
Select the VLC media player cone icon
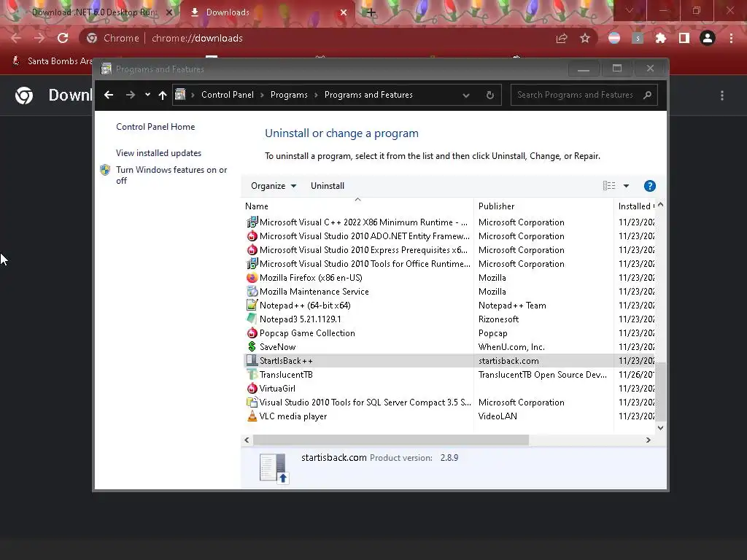click(x=252, y=416)
